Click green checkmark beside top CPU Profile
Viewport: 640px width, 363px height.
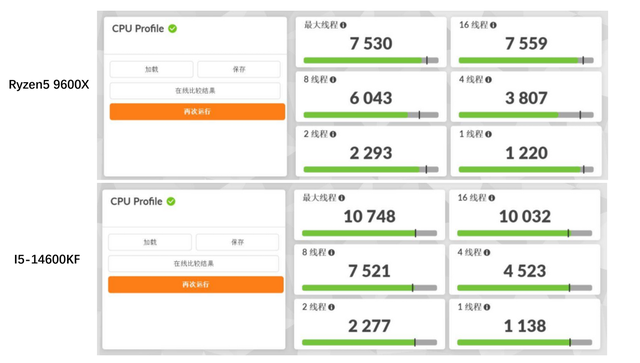[x=173, y=29]
